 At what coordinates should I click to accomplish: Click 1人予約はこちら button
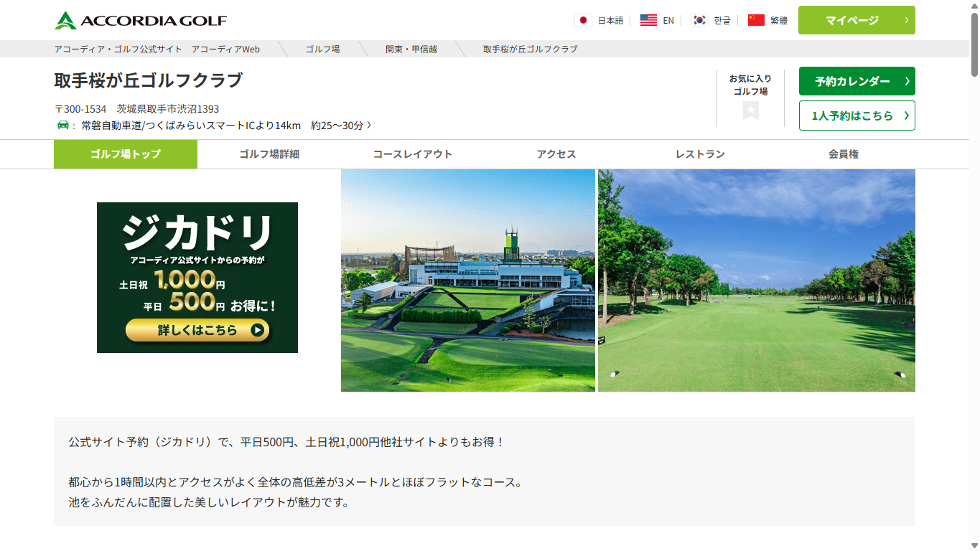click(857, 116)
